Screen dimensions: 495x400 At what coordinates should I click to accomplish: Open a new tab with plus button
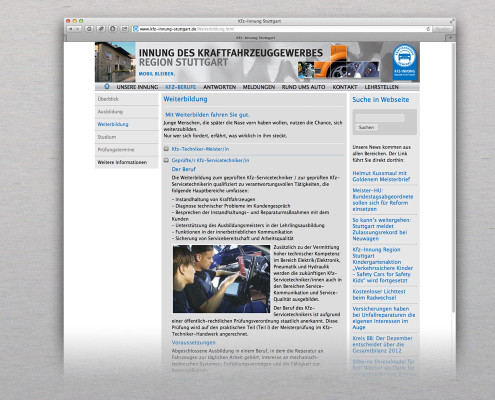coord(450,38)
